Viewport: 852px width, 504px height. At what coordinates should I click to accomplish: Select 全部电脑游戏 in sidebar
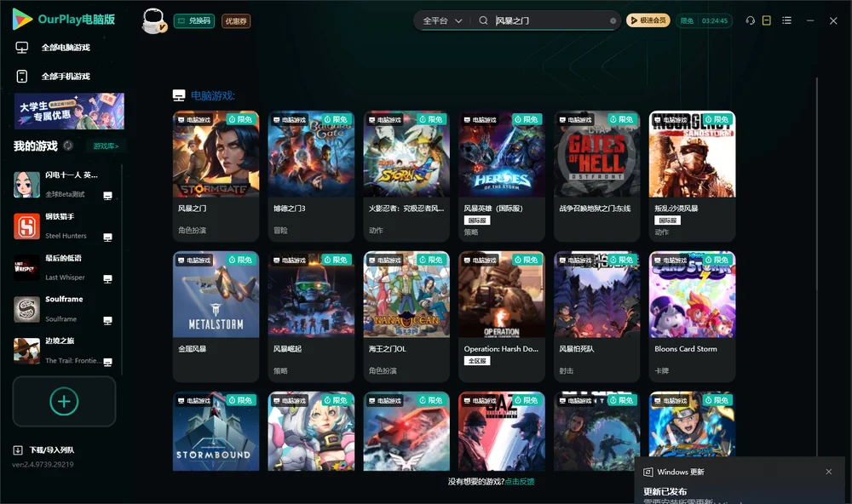66,48
